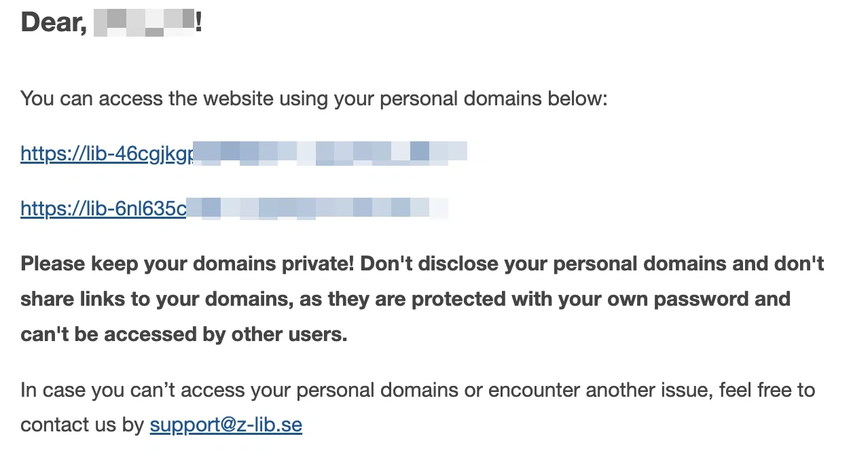The image size is (868, 462).
Task: Click the "personal domains below:" text
Action: click(493, 99)
